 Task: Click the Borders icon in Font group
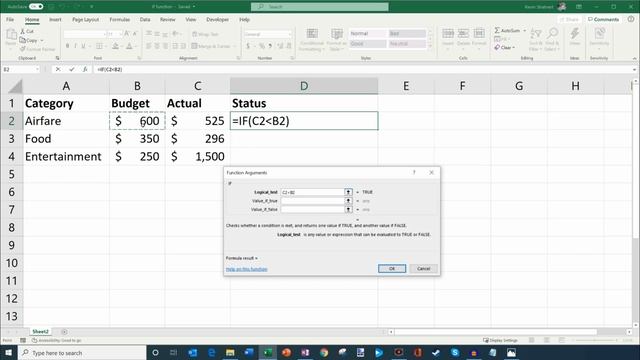[99, 46]
